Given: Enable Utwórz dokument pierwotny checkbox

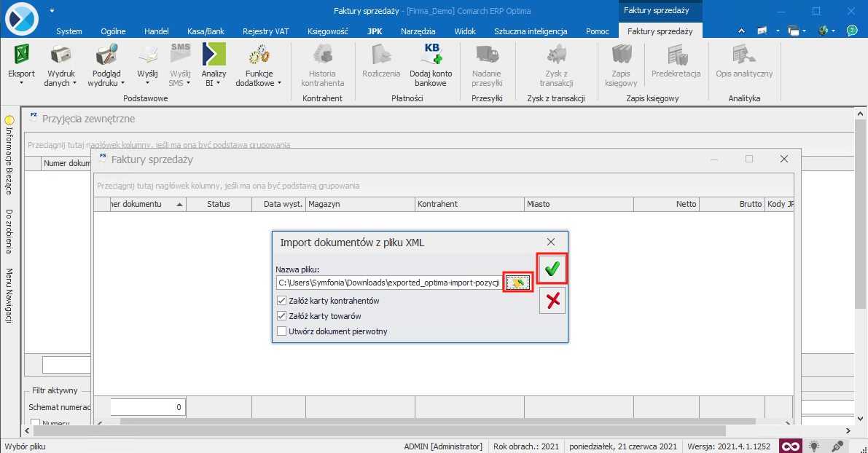Looking at the screenshot, I should click(x=282, y=331).
